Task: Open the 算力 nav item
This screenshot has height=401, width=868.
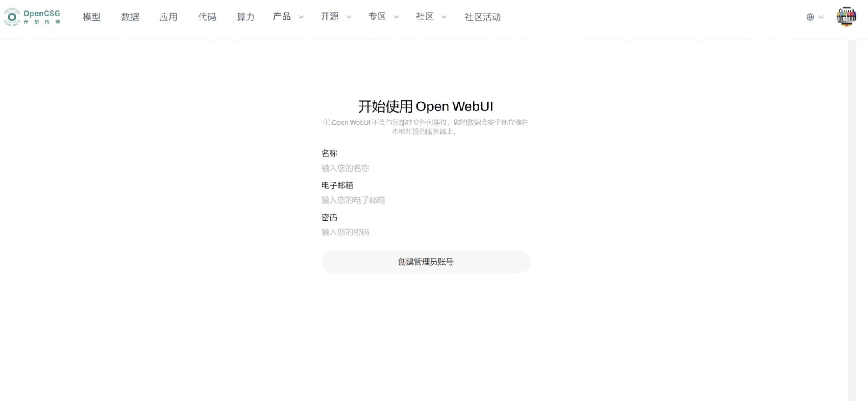Action: pyautogui.click(x=246, y=17)
